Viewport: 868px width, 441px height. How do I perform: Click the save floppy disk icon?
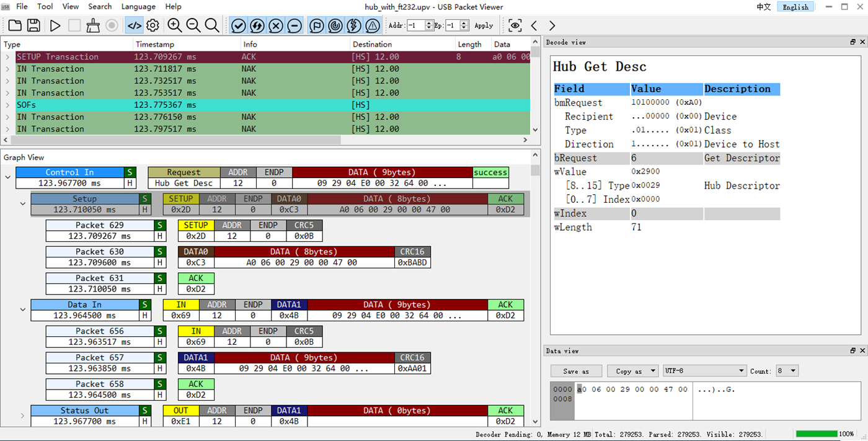tap(33, 25)
